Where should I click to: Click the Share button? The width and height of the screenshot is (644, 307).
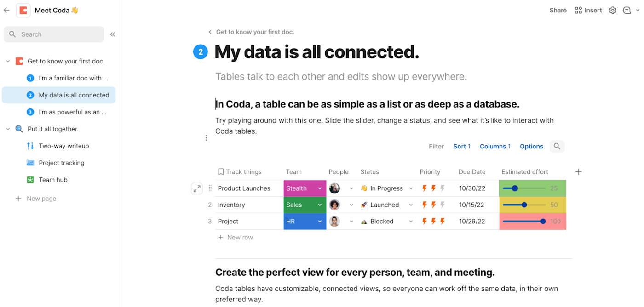click(558, 10)
